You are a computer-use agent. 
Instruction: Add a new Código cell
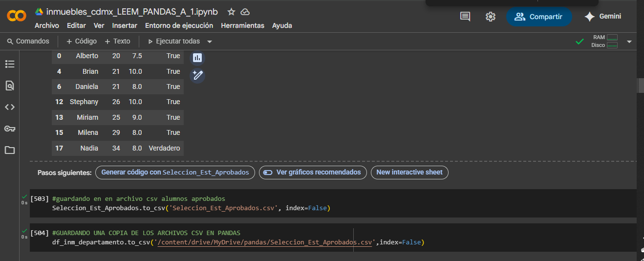click(82, 42)
